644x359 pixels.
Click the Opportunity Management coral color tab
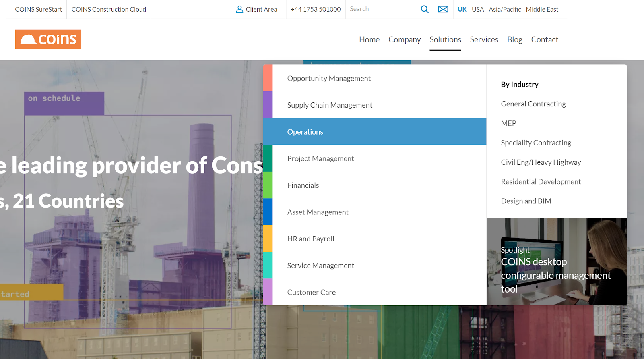coord(268,78)
